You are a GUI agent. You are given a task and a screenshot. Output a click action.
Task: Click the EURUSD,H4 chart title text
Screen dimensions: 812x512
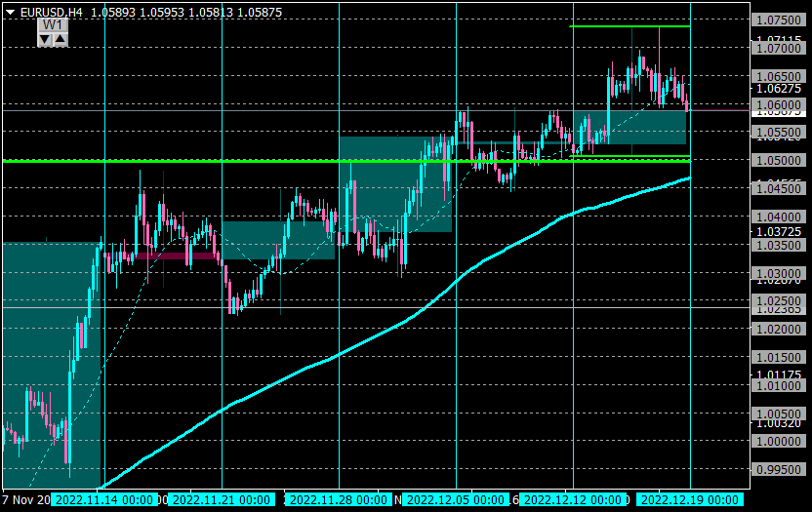(52, 12)
